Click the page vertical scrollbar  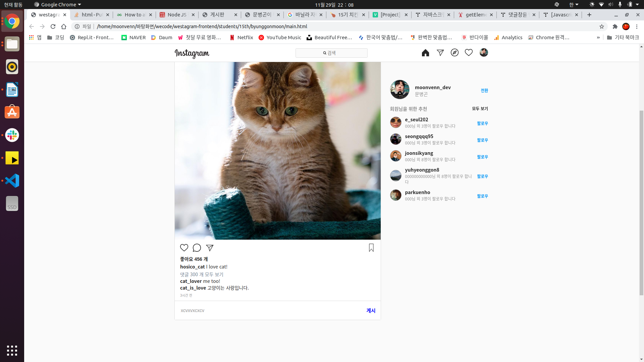tap(641, 203)
